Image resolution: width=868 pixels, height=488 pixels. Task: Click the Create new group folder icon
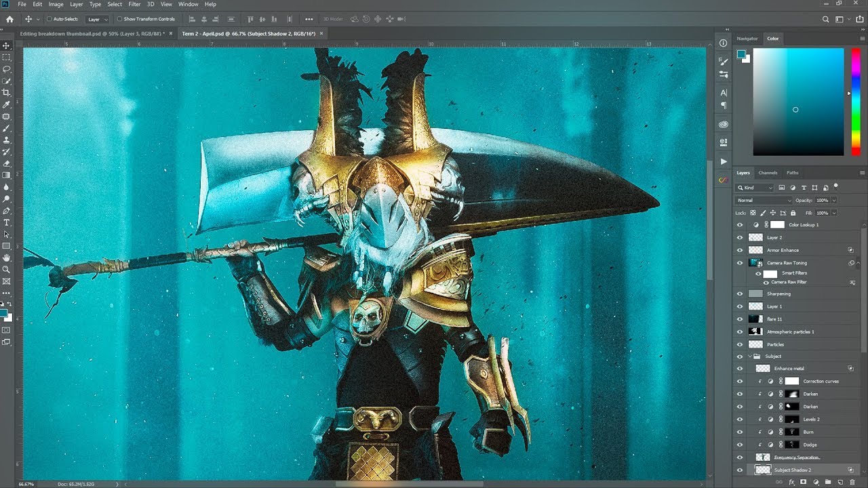pyautogui.click(x=828, y=483)
